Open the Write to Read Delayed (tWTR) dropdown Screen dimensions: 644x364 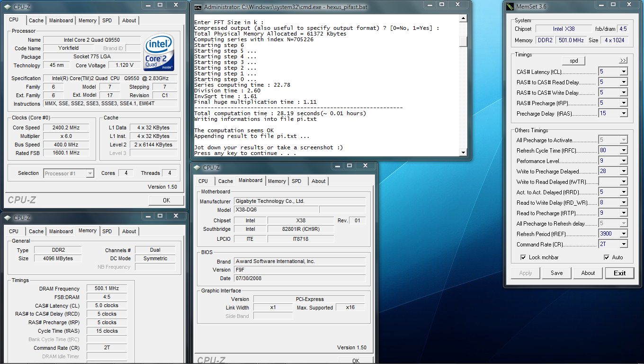pyautogui.click(x=623, y=182)
